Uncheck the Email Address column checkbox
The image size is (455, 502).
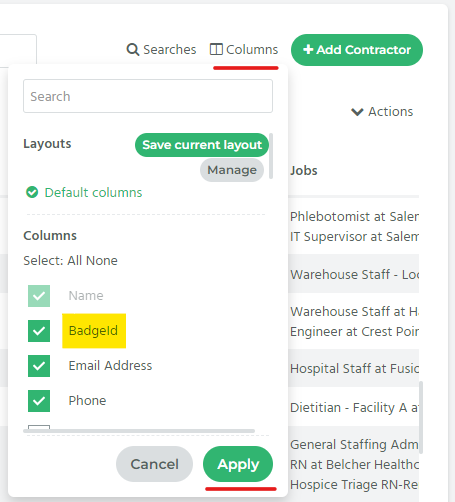tap(39, 366)
